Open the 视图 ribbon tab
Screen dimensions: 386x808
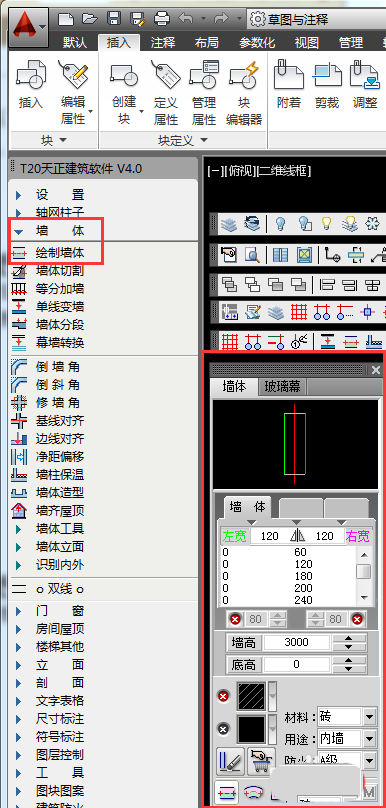306,42
